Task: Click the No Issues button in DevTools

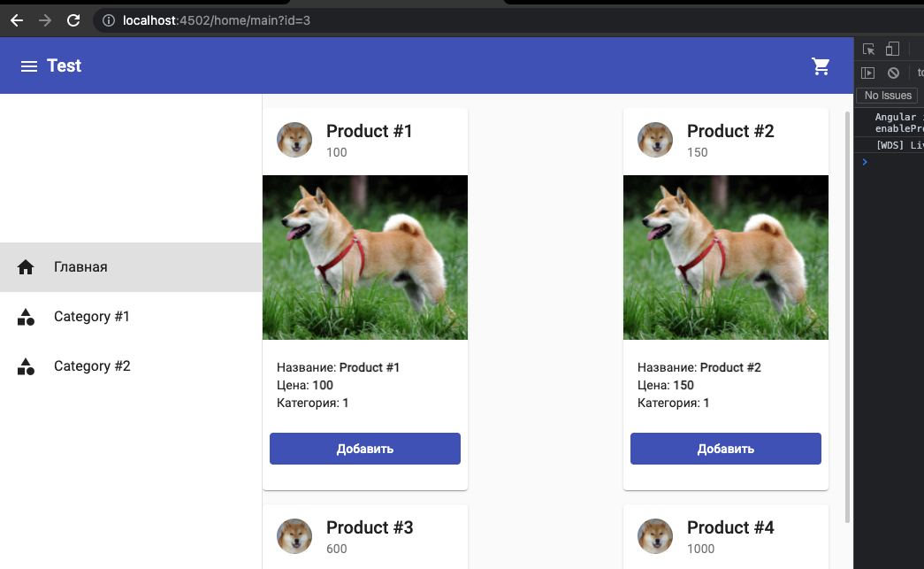Action: tap(888, 96)
